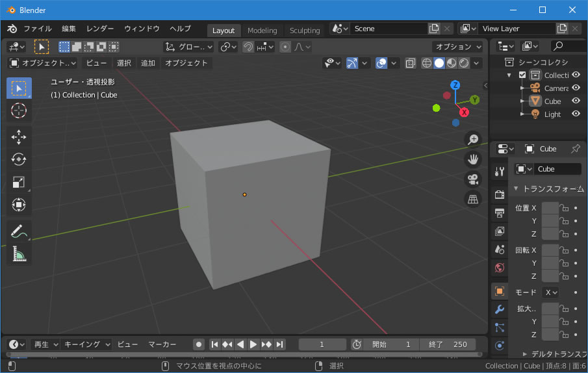Select the Cursor tool in the toolbar
The width and height of the screenshot is (588, 373).
pyautogui.click(x=19, y=110)
